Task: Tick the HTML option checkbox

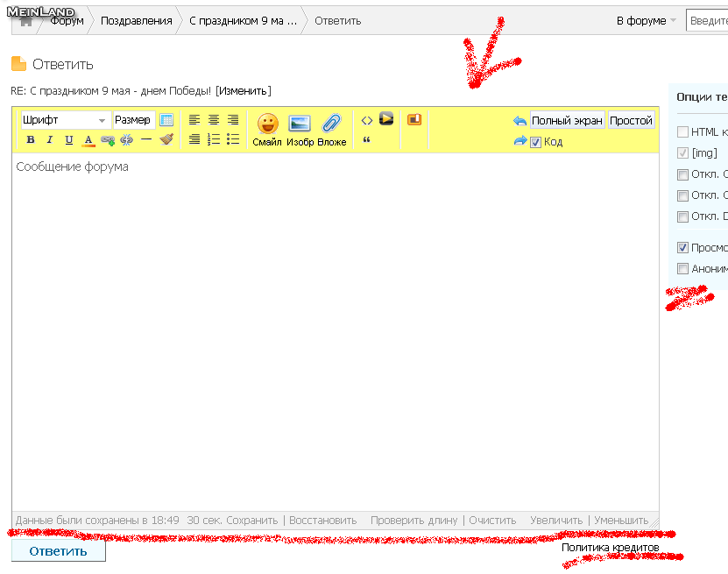Action: 682,132
